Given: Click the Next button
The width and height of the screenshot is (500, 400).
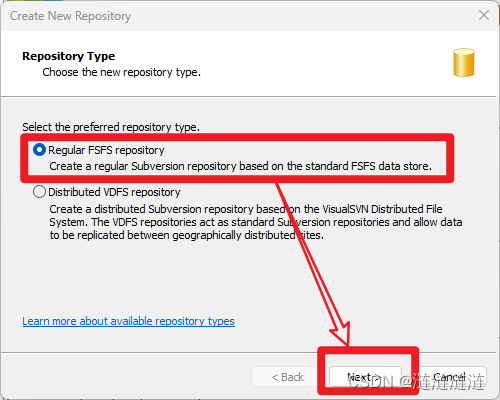Looking at the screenshot, I should tap(365, 377).
